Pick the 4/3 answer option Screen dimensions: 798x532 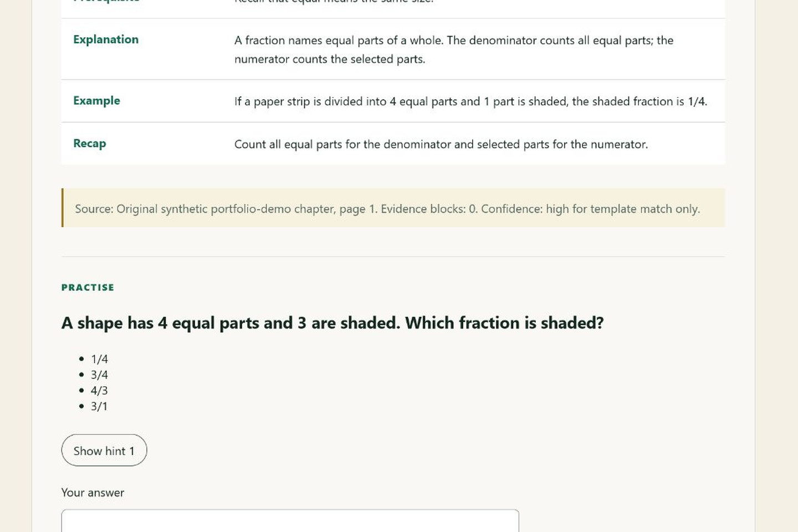[x=99, y=391]
